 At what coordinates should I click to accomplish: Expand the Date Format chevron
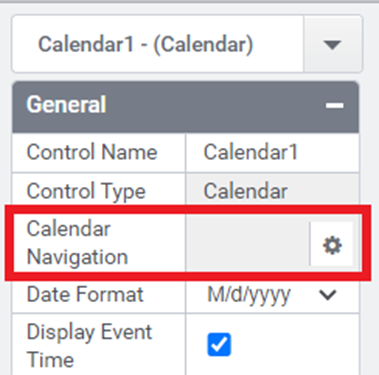(328, 295)
